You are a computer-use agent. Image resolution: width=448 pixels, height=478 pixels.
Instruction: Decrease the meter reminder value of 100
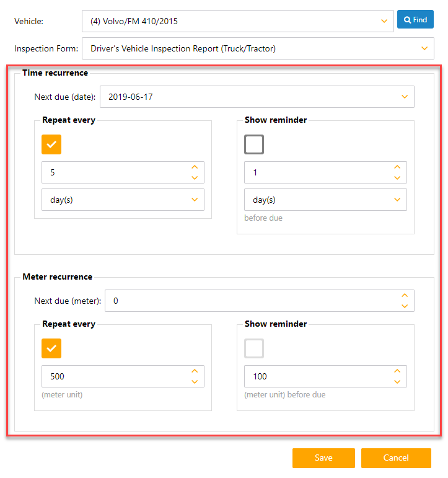tap(397, 382)
